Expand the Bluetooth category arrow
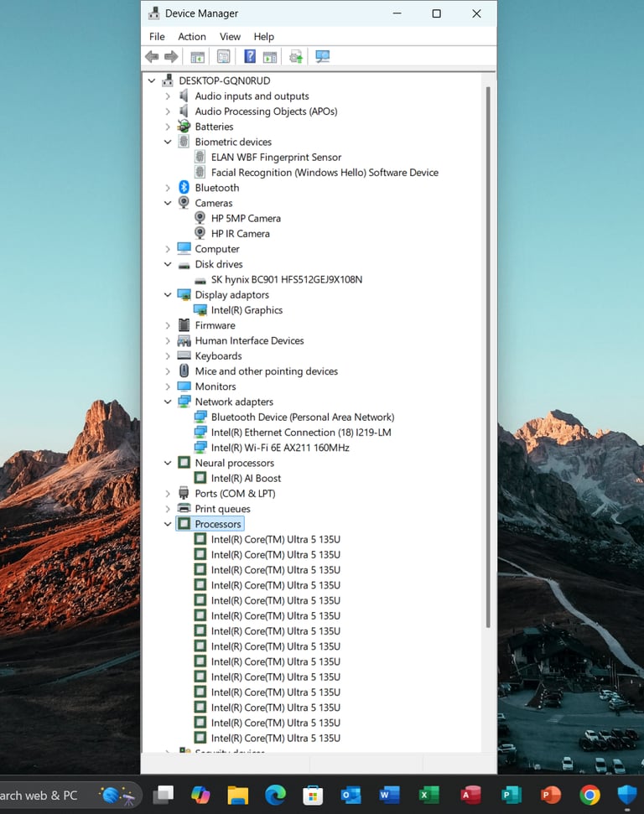 click(167, 188)
